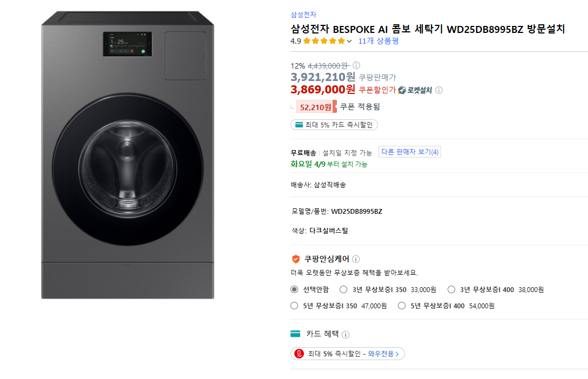The width and height of the screenshot is (588, 379).
Task: Click the 52,210원 coupon applied label
Action: (x=316, y=107)
